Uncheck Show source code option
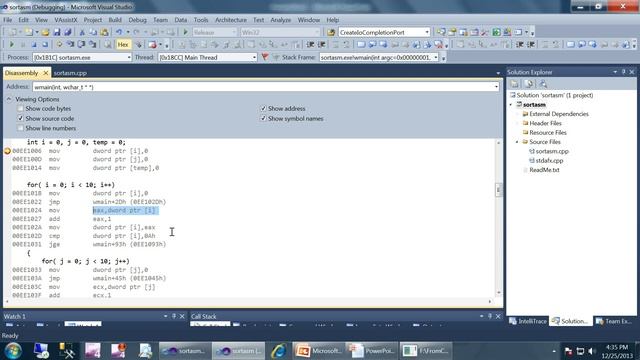Image resolution: width=640 pixels, height=360 pixels. 20,118
